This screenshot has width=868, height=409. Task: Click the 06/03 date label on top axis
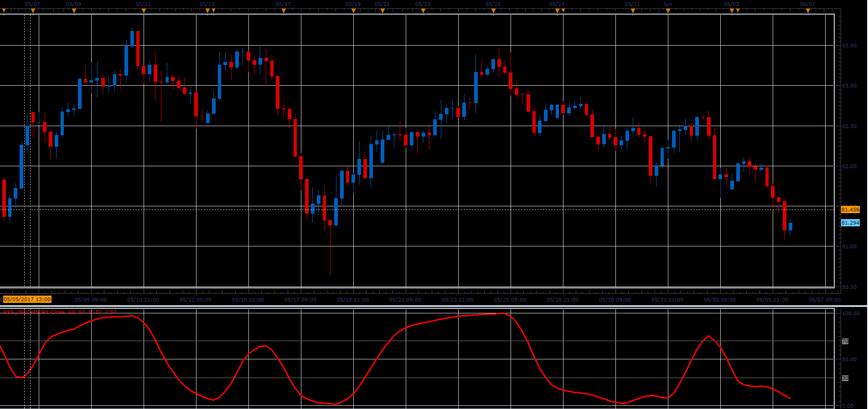(x=731, y=4)
